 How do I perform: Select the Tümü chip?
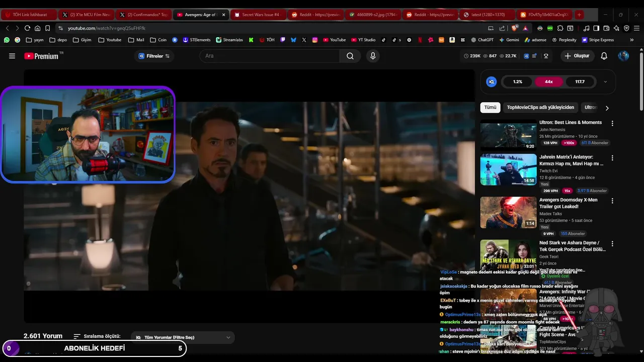[x=490, y=107]
